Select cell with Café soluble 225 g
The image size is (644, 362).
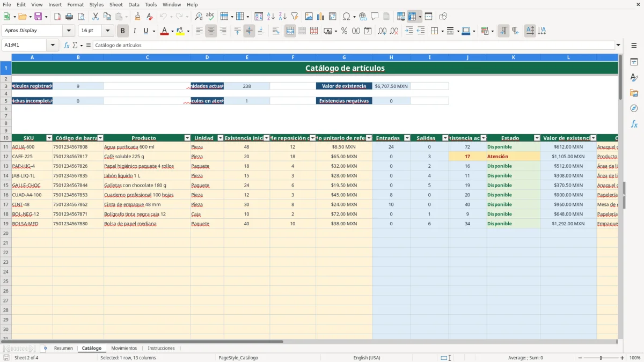point(147,157)
